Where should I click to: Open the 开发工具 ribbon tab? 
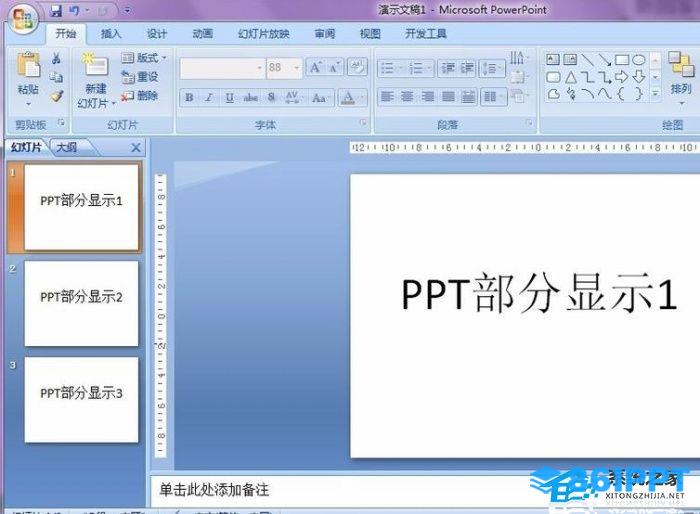pyautogui.click(x=425, y=33)
